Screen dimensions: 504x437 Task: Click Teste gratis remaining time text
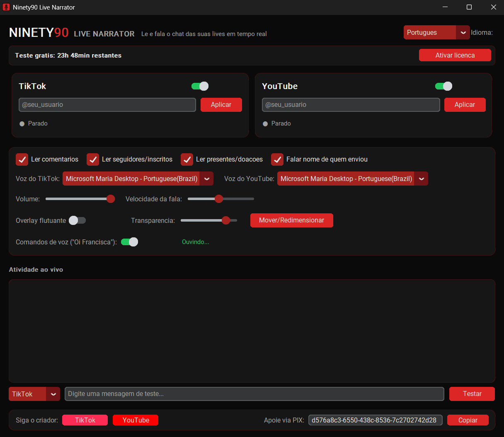pos(68,56)
